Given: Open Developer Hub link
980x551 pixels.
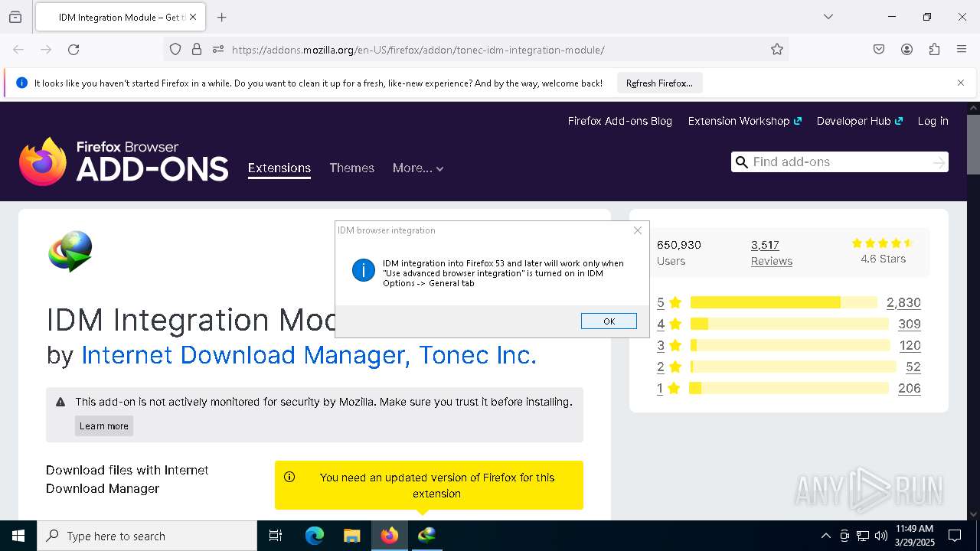Looking at the screenshot, I should (859, 121).
